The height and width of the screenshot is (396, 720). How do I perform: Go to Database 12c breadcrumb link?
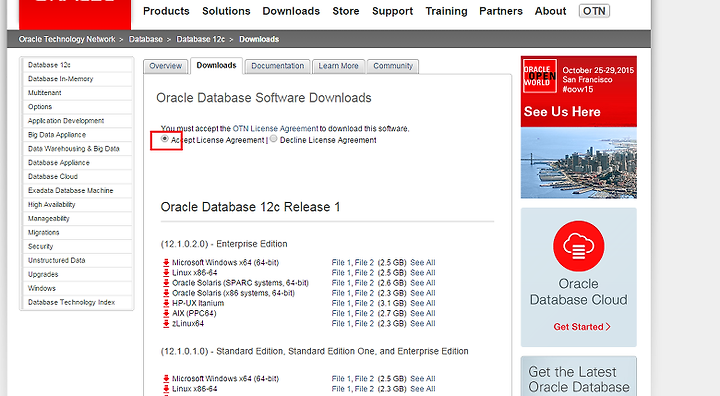[x=201, y=40]
